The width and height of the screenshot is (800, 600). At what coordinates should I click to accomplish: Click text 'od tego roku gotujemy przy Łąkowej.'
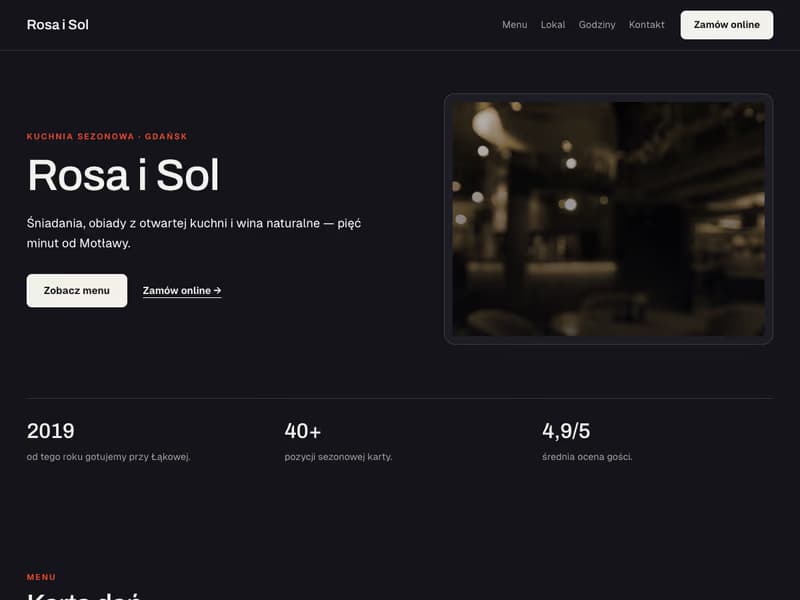point(109,457)
